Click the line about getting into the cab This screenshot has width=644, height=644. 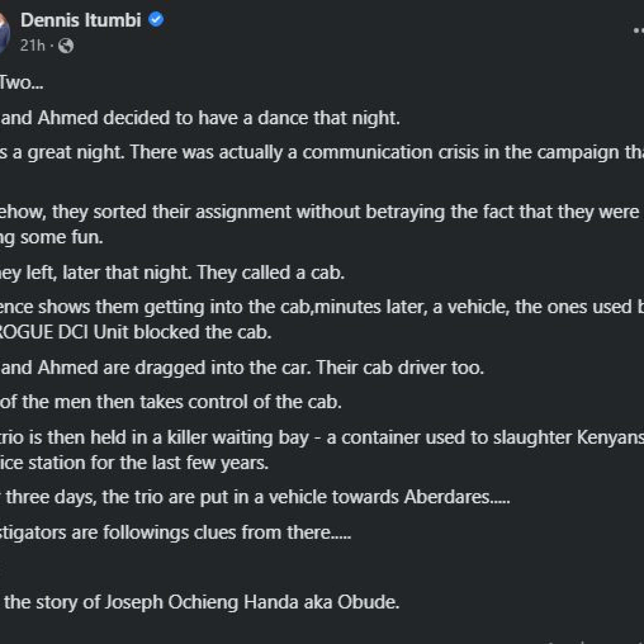(322, 307)
